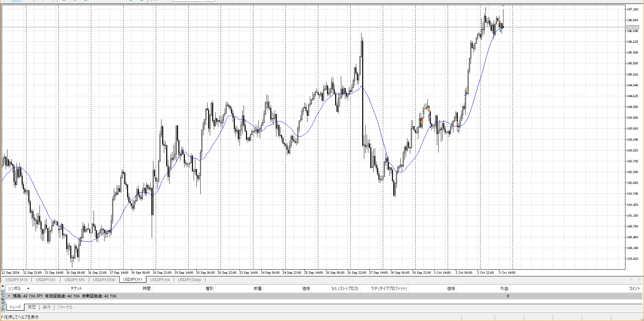Open the 履歴 history tab

(x=32, y=307)
